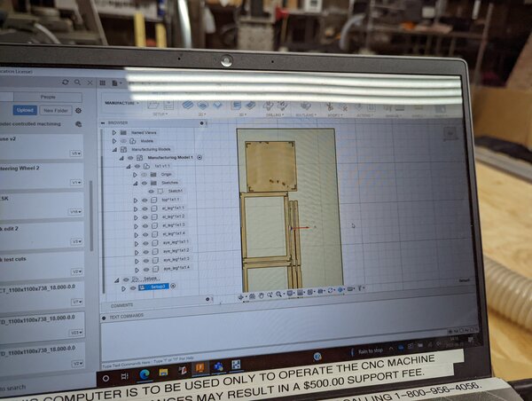Toggle the data panel grid icon
The image size is (532, 401).
pyautogui.click(x=103, y=83)
